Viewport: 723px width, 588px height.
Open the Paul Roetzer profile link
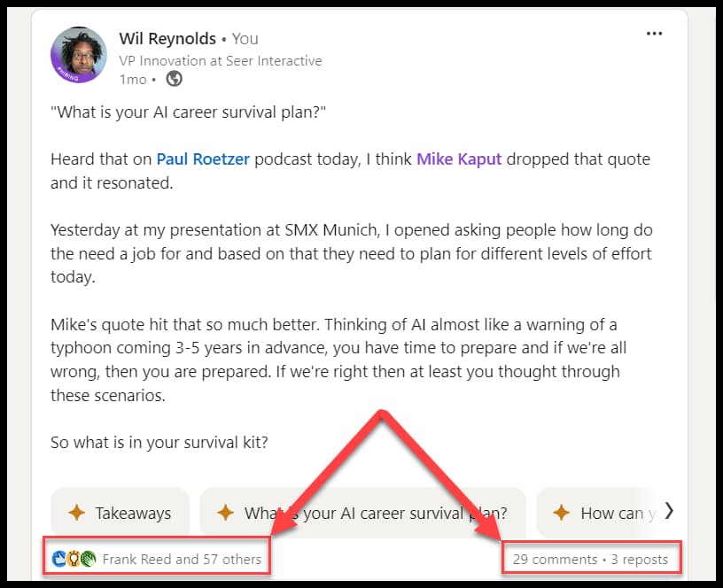(203, 159)
